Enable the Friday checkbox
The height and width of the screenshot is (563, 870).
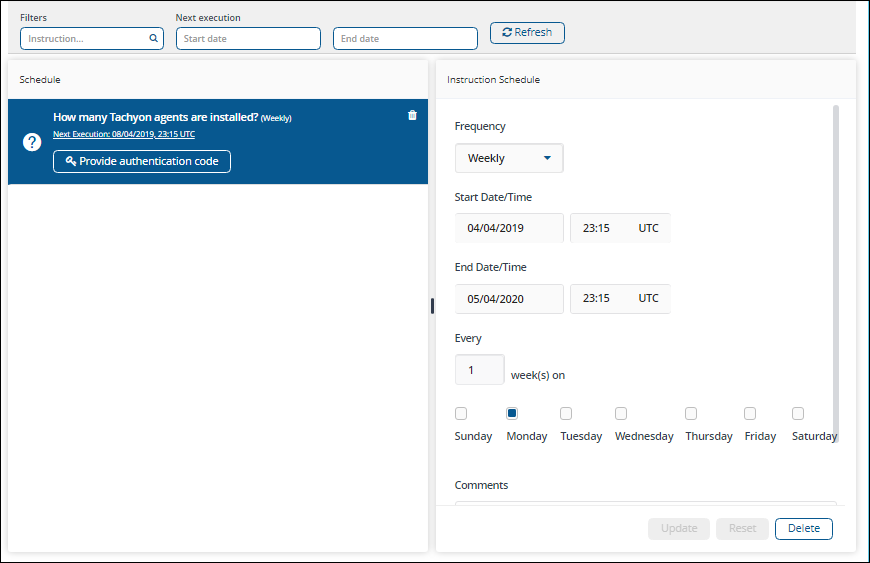[750, 413]
